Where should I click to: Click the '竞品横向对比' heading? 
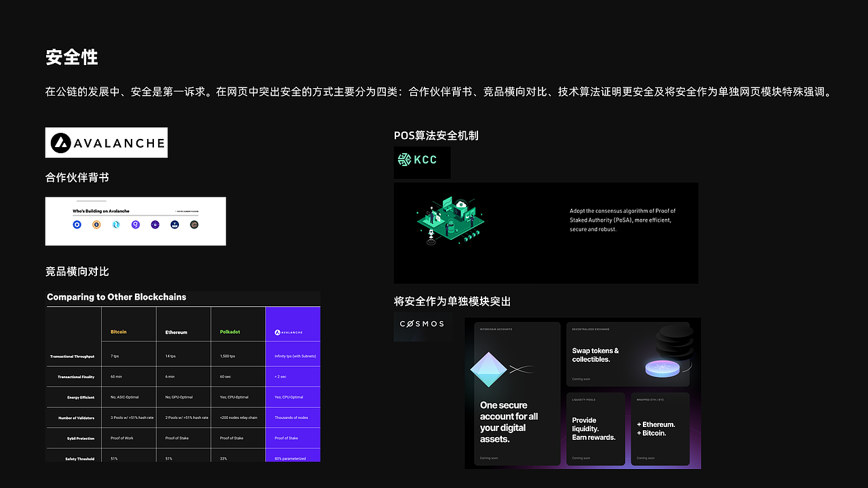coord(77,271)
